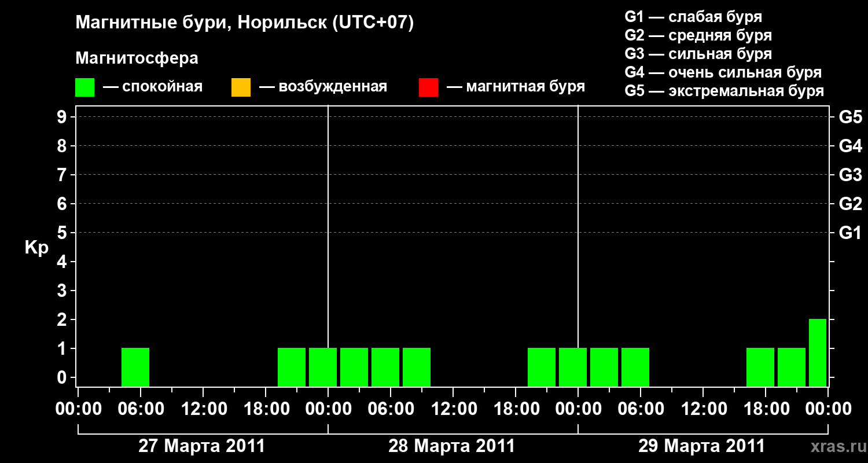Click the 01:00–04:00 bar on 29 March
868x463 pixels.
point(604,367)
